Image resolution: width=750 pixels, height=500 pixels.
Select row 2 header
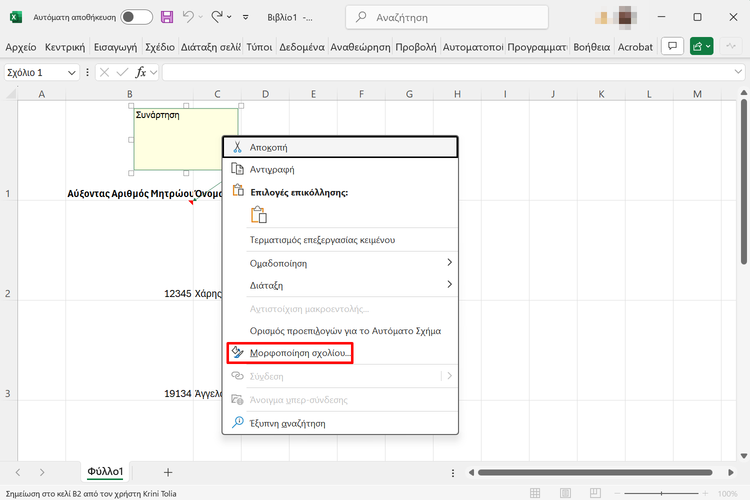[8, 250]
